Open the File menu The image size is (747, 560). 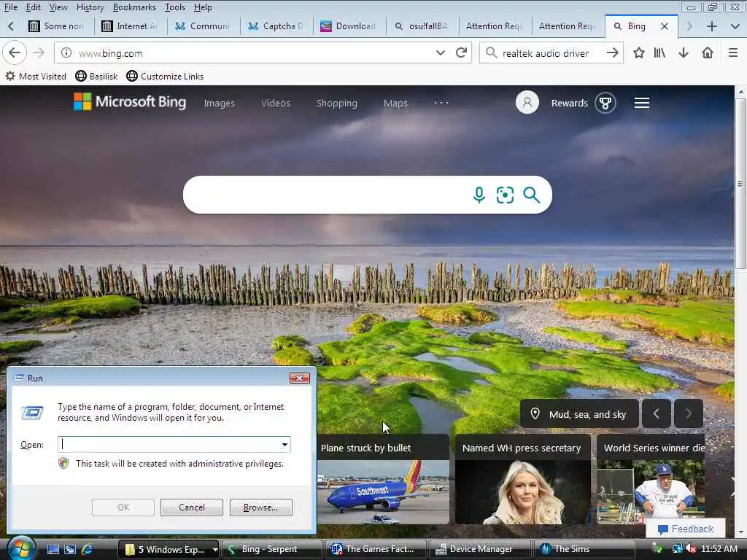click(10, 7)
